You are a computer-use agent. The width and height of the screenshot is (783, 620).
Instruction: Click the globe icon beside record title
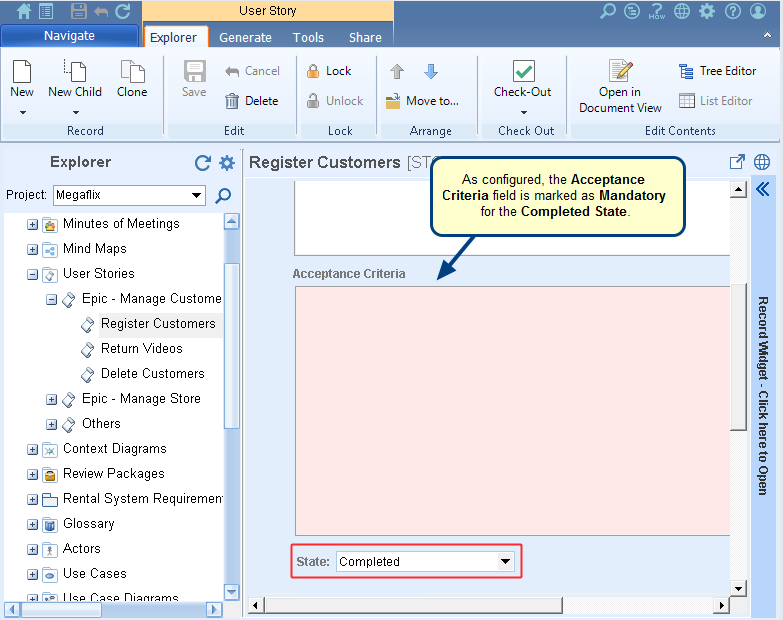point(762,162)
